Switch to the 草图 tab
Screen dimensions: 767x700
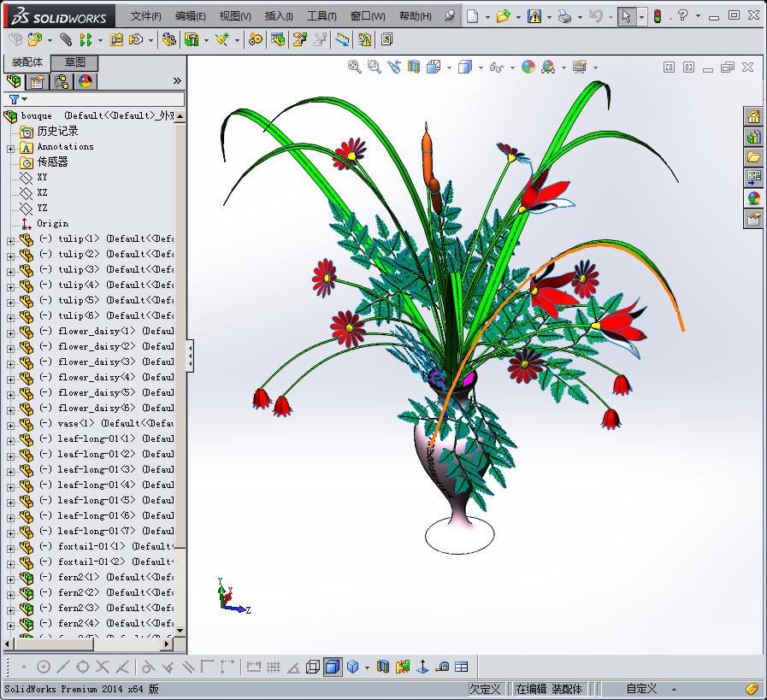75,62
